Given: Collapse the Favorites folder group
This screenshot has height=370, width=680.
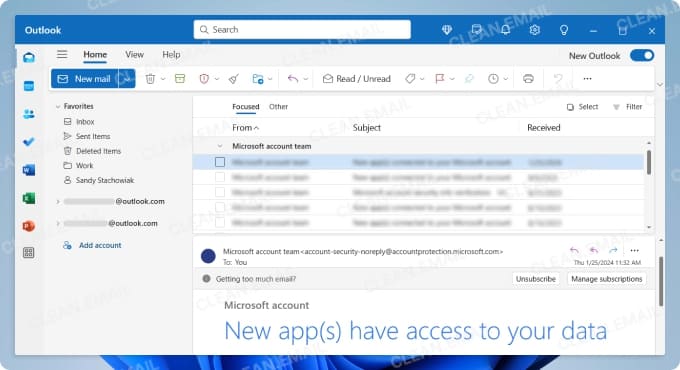Looking at the screenshot, I should 58,106.
